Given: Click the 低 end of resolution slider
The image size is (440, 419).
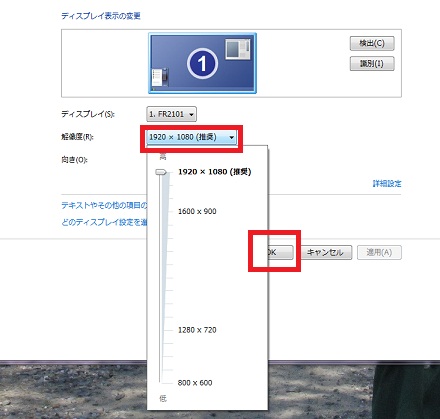Looking at the screenshot, I should pos(163,398).
